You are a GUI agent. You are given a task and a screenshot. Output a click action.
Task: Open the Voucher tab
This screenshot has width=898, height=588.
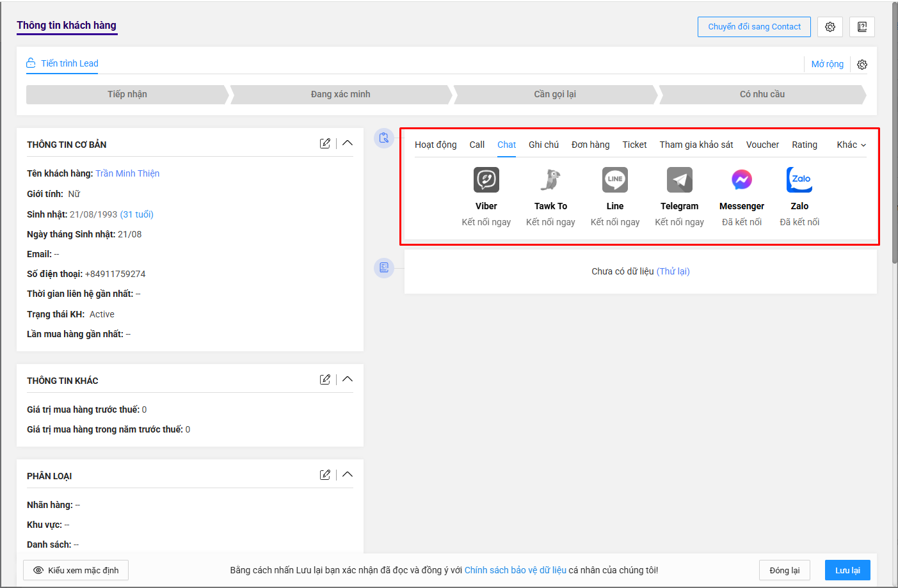[x=762, y=145]
